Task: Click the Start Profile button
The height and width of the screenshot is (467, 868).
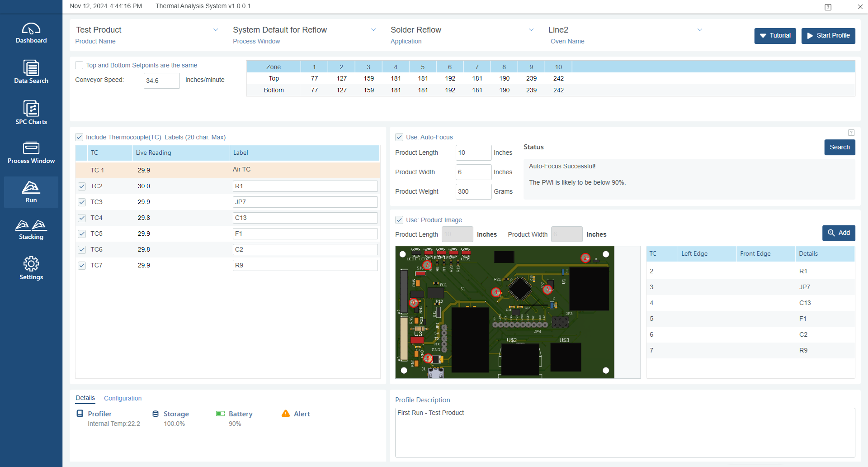Action: click(x=828, y=35)
